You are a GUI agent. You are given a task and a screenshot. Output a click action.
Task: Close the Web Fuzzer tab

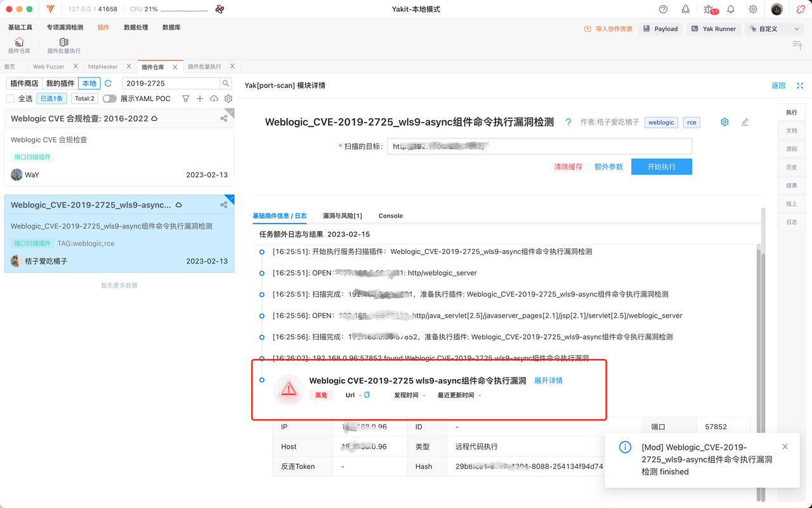[76, 66]
